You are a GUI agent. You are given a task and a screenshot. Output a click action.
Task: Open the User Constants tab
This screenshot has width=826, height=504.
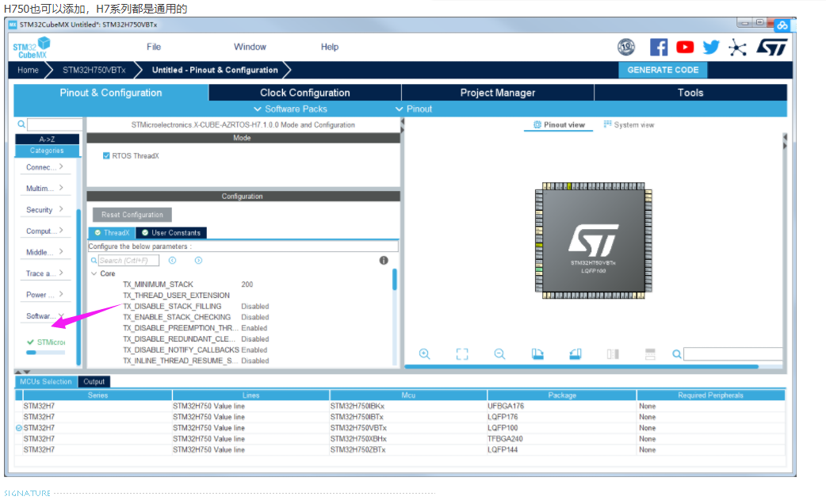pyautogui.click(x=171, y=233)
